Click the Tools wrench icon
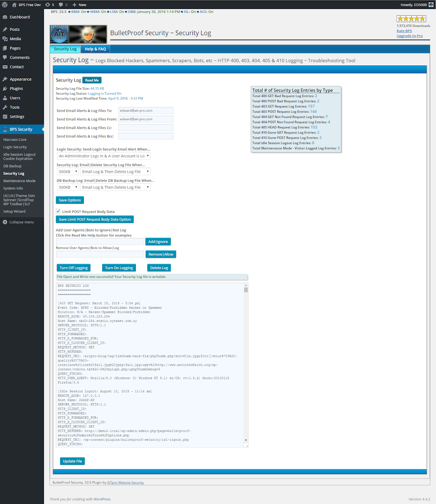Image resolution: width=436 pixels, height=504 pixels. click(5, 107)
